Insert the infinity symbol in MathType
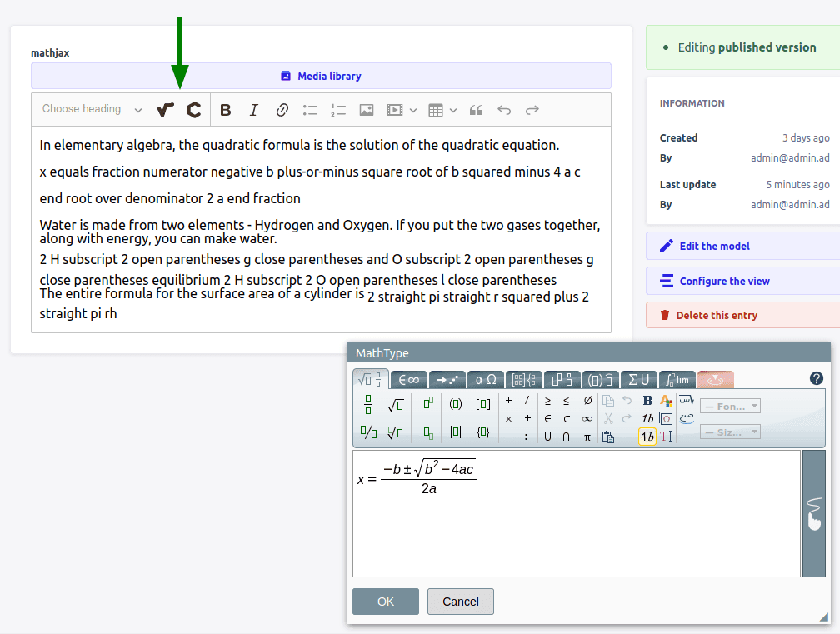The height and width of the screenshot is (634, 840). (587, 419)
